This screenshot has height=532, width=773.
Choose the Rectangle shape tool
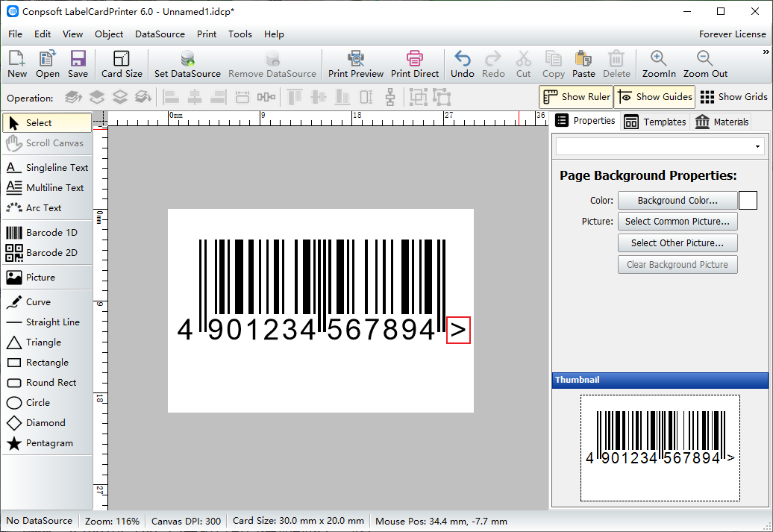click(x=47, y=363)
